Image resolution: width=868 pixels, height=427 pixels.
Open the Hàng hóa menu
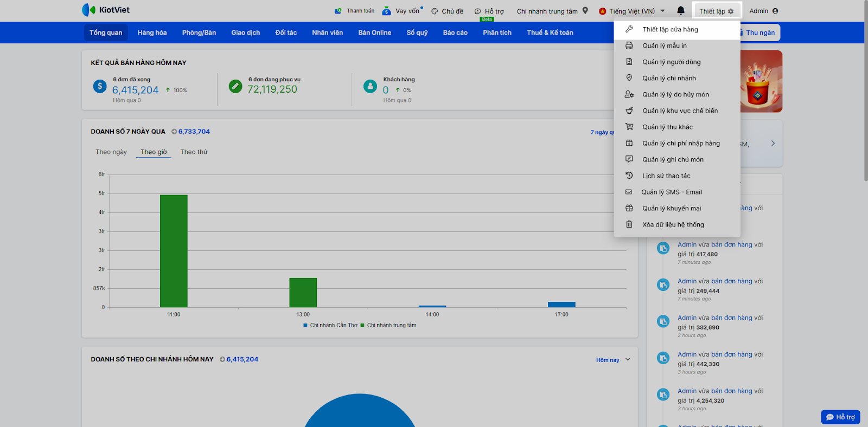[x=152, y=33]
